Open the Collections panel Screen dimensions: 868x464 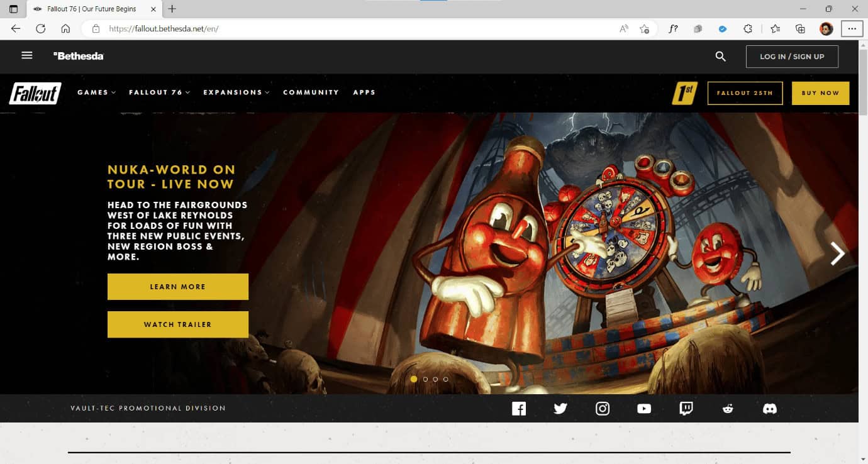[x=800, y=28]
